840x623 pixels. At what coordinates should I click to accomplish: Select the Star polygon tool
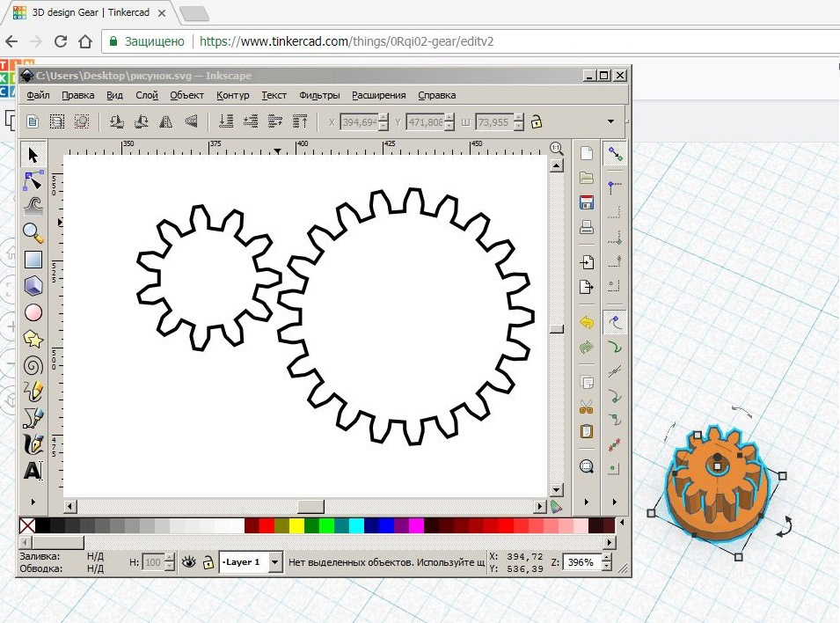[x=33, y=339]
